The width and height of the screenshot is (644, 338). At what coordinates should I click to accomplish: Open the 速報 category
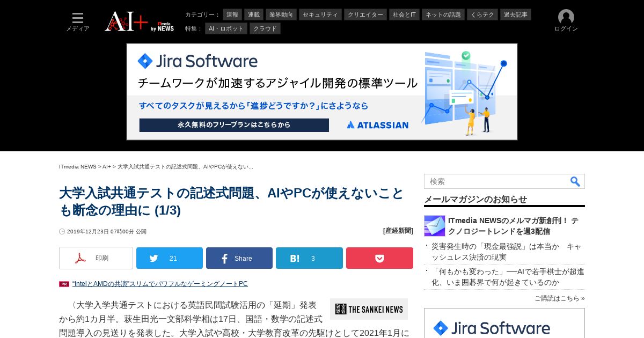232,14
